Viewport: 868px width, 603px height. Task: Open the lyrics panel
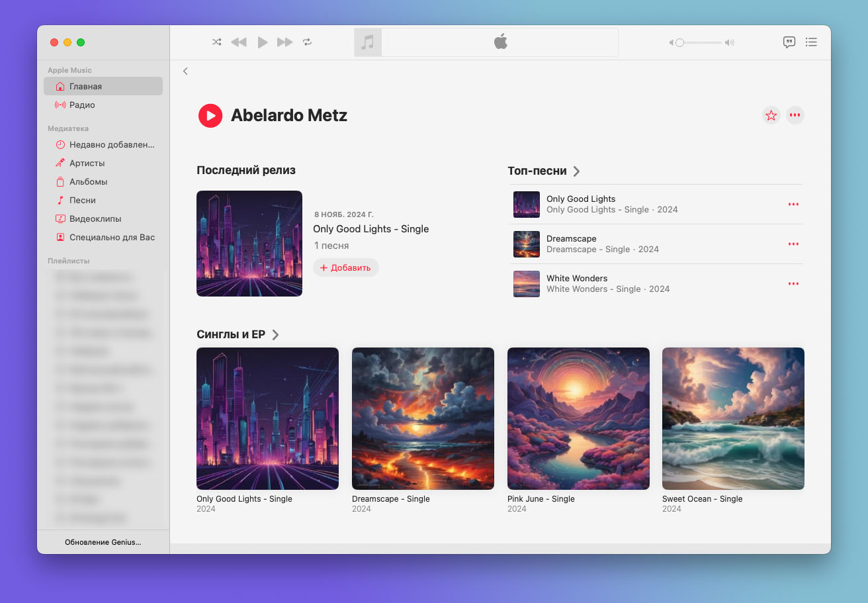pos(789,42)
